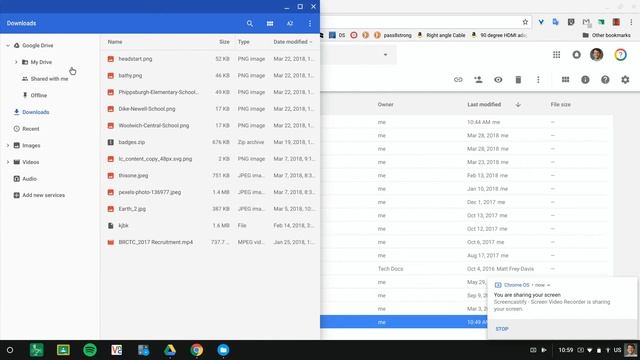Screen dimensions: 640x360
Task: Open the Right angle Cable bookmark
Action: pos(441,36)
